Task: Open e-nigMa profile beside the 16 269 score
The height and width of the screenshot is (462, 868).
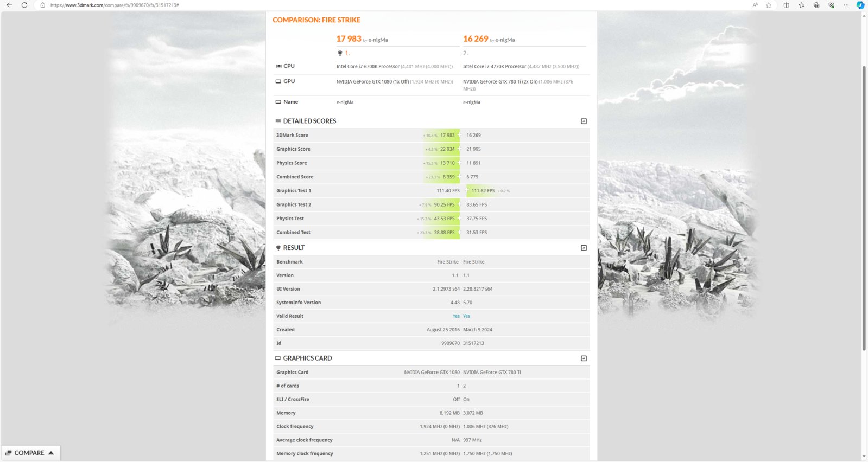Action: (505, 40)
